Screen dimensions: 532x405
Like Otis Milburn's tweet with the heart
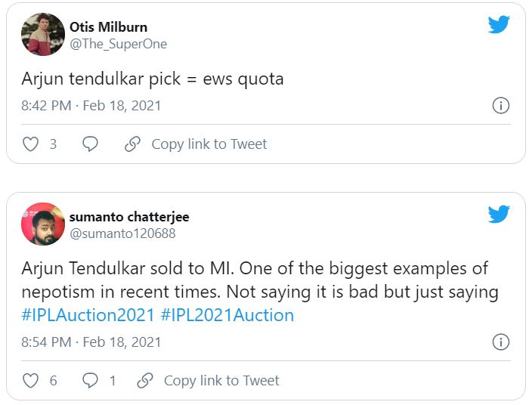[x=30, y=144]
